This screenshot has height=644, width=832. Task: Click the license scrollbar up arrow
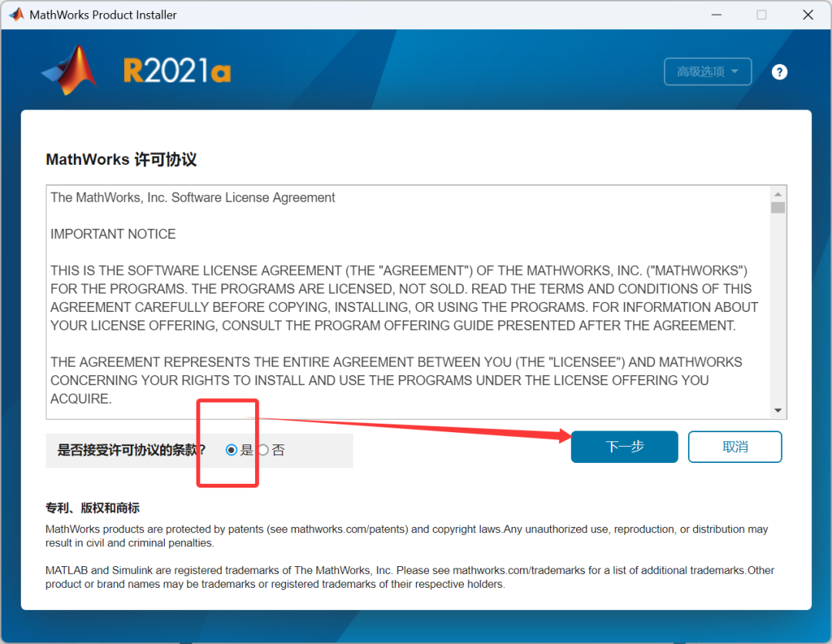coord(778,193)
